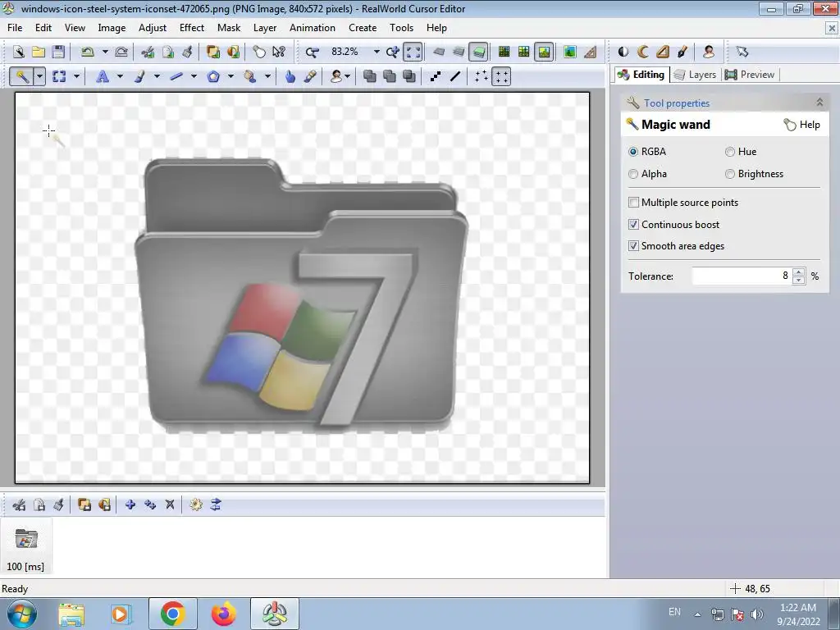
Task: Select the hand move tool icon
Action: pyautogui.click(x=290, y=76)
